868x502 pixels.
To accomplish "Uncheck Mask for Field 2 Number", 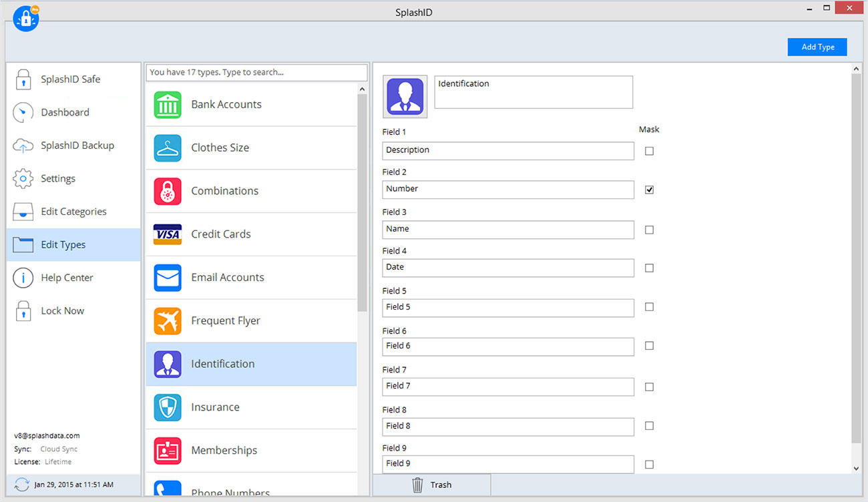I will coord(649,190).
